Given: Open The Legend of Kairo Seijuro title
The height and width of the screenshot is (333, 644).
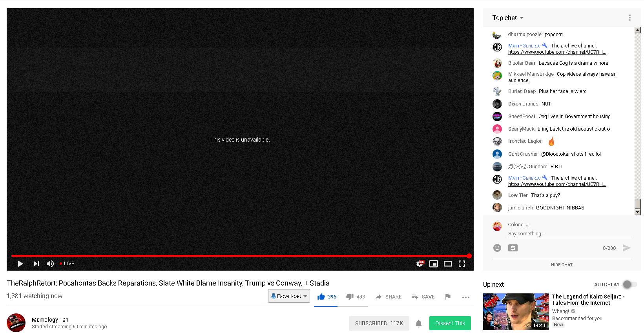Looking at the screenshot, I should pos(588,300).
